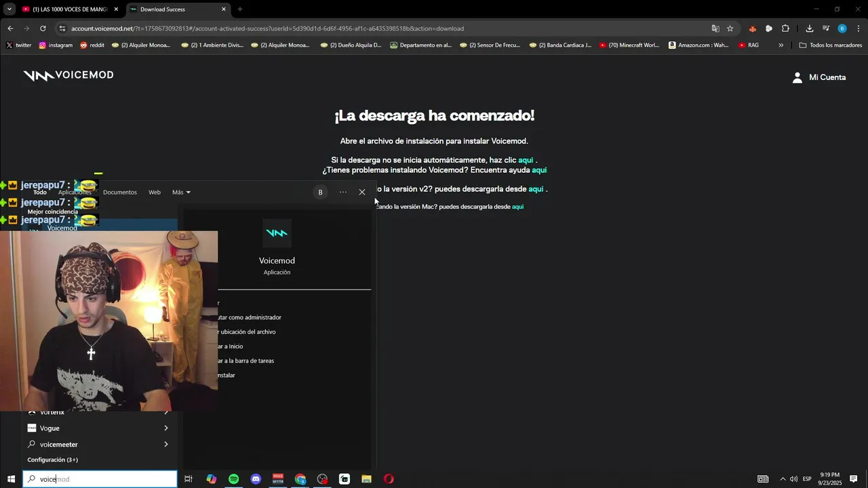Viewport: 868px width, 488px height.
Task: Click 'aquí' link for installation help
Action: point(539,170)
